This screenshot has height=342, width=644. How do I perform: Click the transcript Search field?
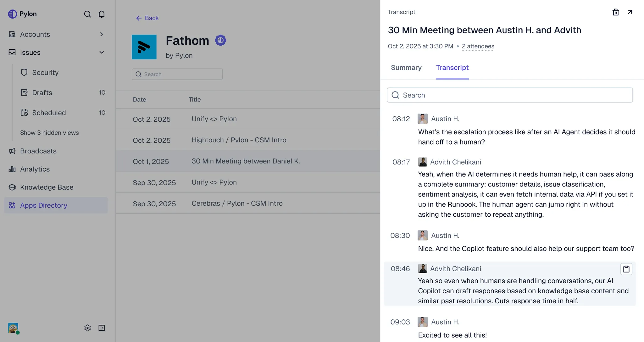coord(509,95)
